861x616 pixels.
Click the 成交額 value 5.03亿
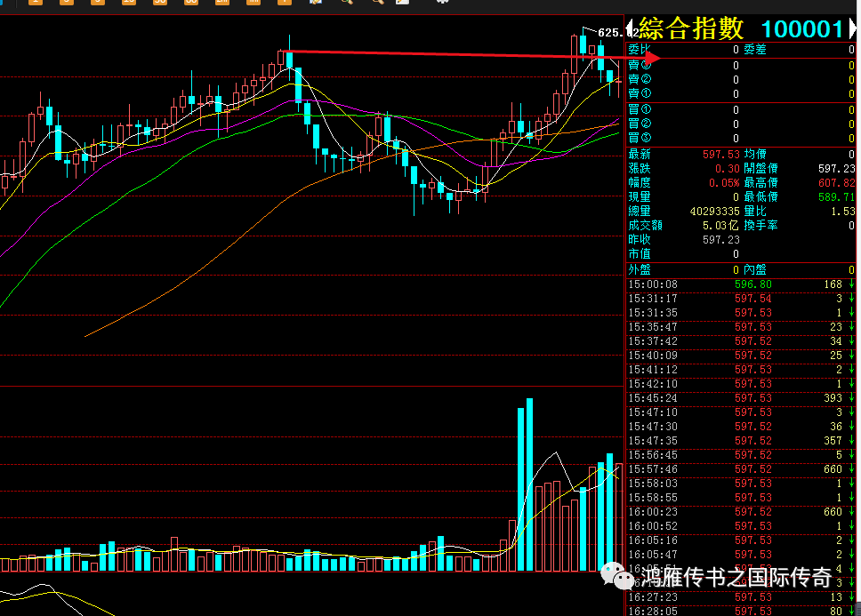721,226
